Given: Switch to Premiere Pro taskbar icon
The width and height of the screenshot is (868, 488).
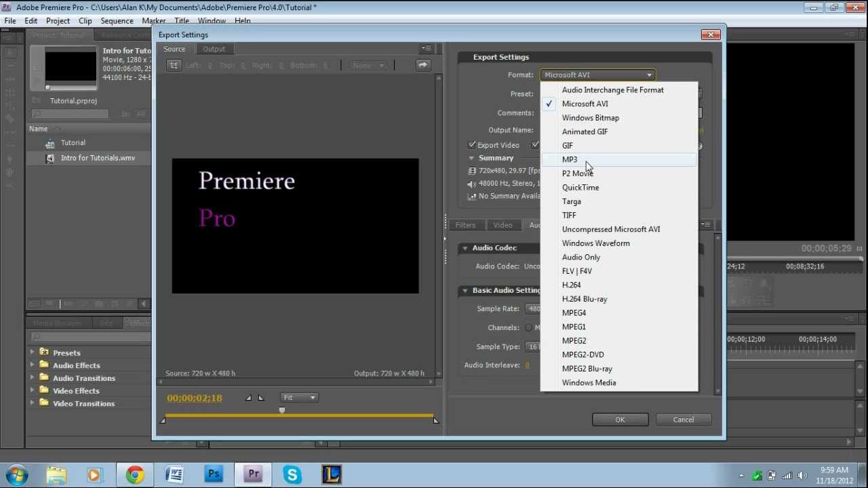Looking at the screenshot, I should pos(253,474).
